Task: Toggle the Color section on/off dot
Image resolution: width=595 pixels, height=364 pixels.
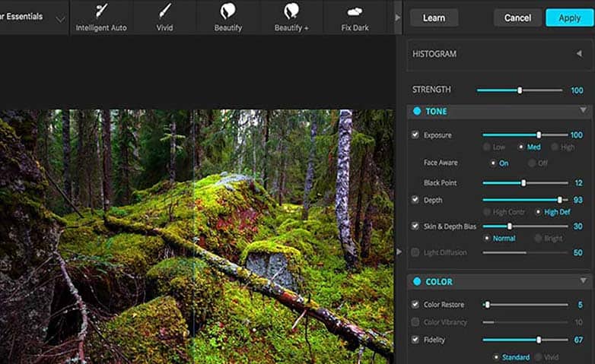Action: point(417,281)
